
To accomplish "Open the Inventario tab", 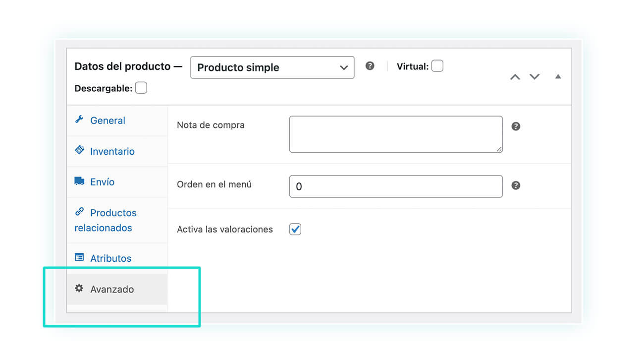I will coord(117,151).
